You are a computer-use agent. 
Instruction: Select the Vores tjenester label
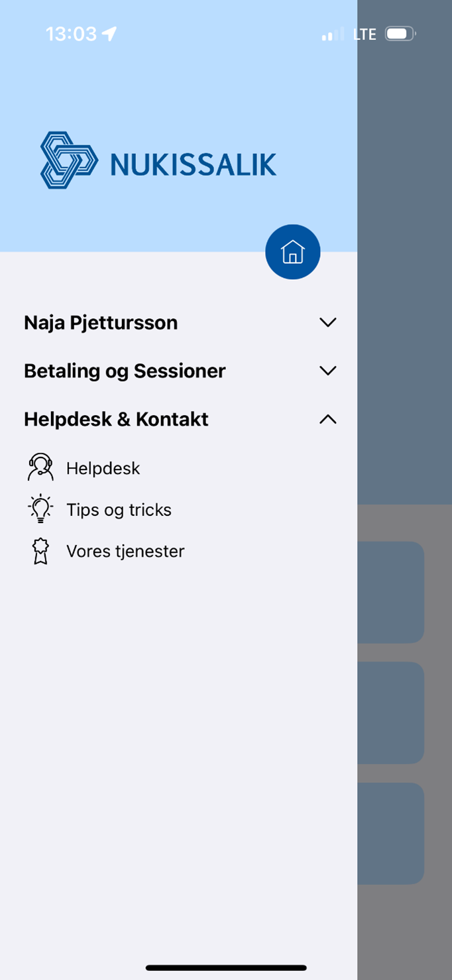125,551
